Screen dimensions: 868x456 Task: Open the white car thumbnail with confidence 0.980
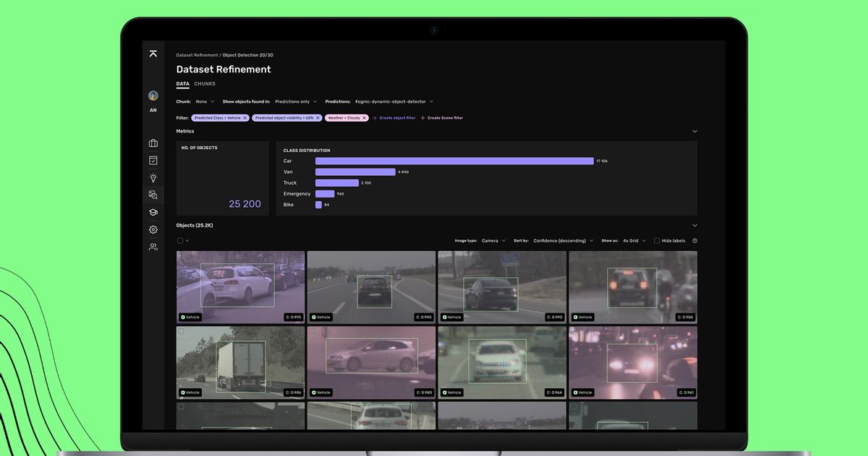click(371, 360)
